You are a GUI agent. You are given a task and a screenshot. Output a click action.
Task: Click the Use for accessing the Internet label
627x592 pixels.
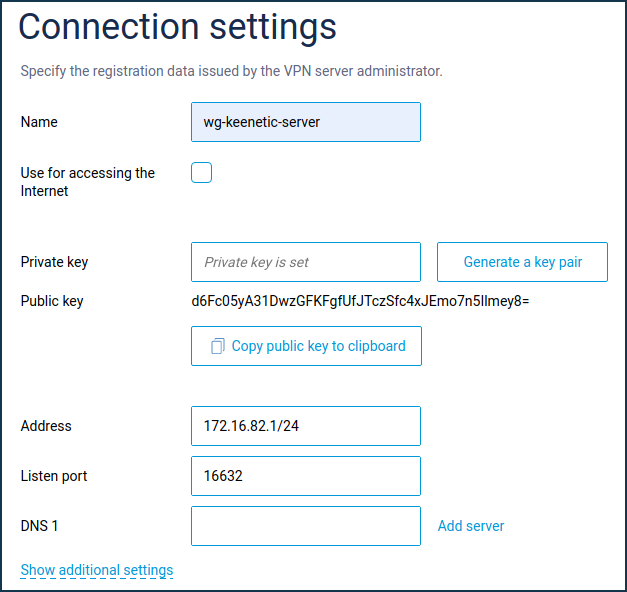pyautogui.click(x=88, y=182)
